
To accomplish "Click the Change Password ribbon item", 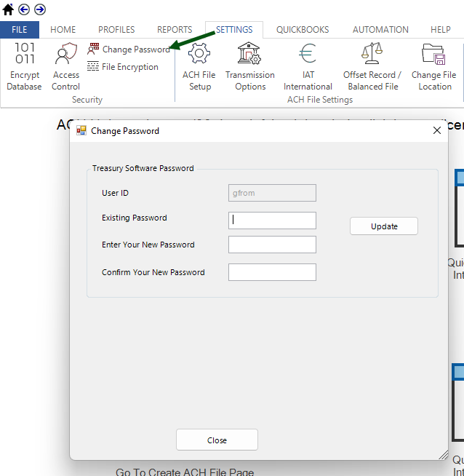I will coord(129,49).
